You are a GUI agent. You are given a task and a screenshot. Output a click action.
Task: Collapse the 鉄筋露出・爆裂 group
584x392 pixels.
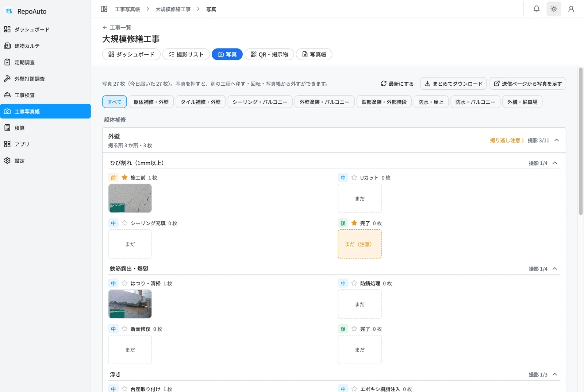click(555, 269)
